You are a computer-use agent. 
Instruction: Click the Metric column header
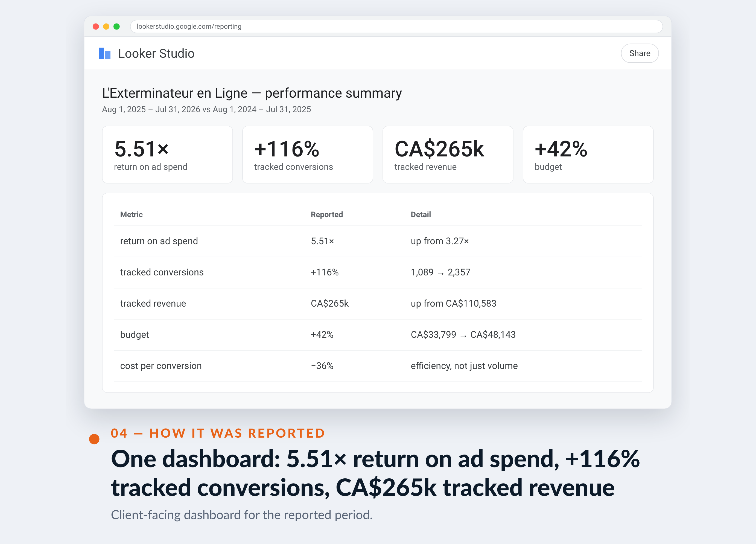coord(131,214)
